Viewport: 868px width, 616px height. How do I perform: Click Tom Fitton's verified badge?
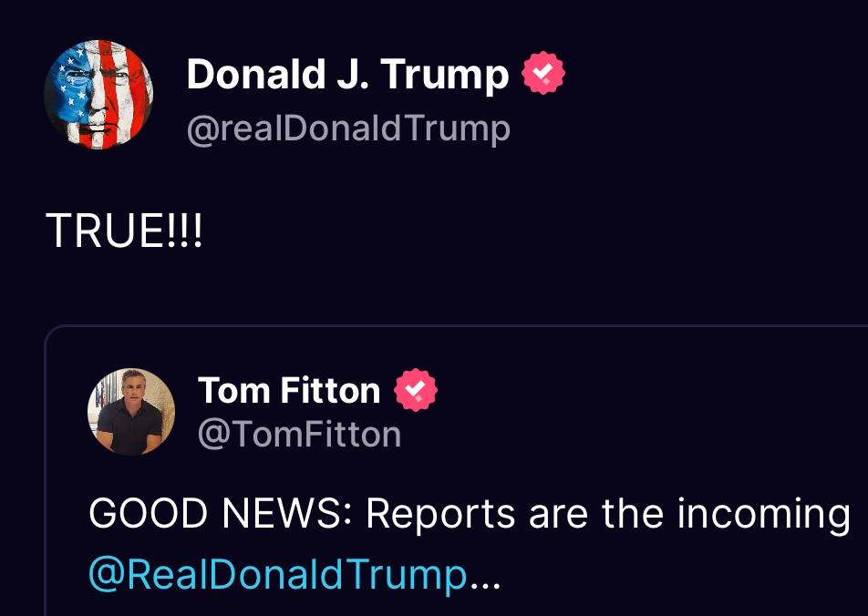[416, 391]
